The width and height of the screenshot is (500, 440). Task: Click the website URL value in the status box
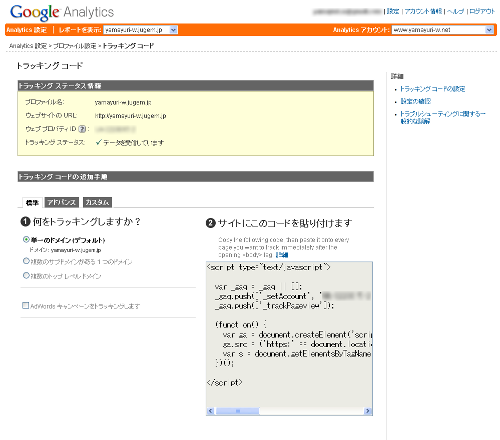tap(130, 116)
